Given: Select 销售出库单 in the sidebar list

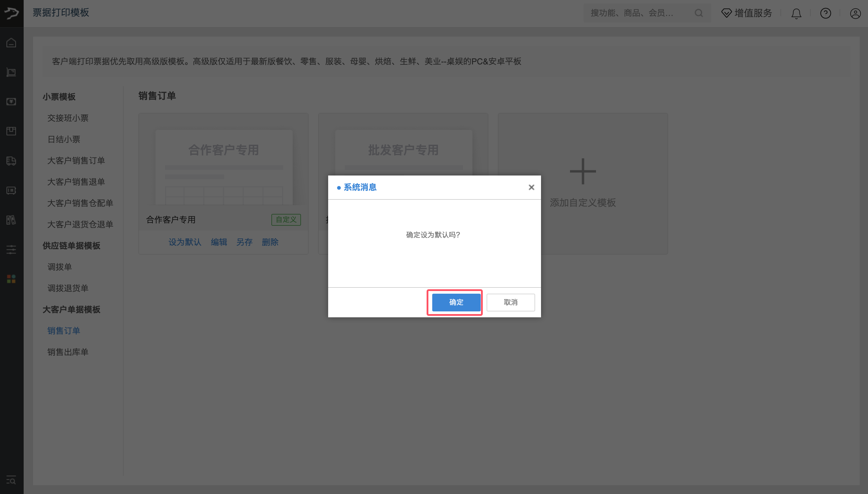Looking at the screenshot, I should (x=68, y=352).
